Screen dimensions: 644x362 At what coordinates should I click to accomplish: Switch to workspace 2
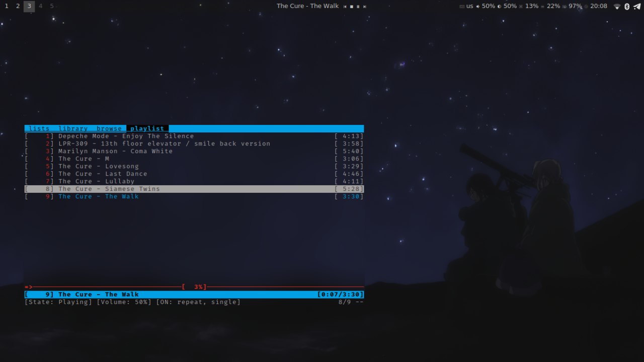coord(18,6)
